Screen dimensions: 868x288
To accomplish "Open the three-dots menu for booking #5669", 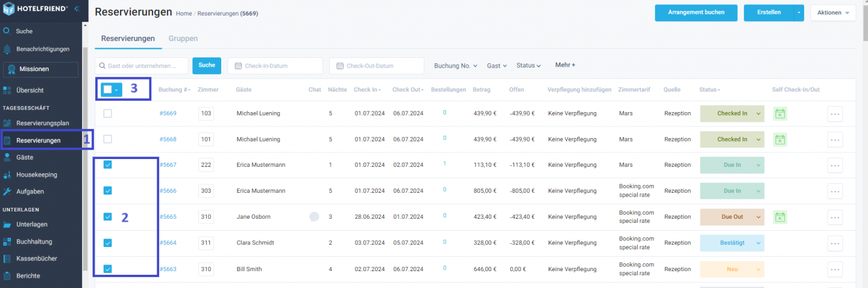I will 835,114.
